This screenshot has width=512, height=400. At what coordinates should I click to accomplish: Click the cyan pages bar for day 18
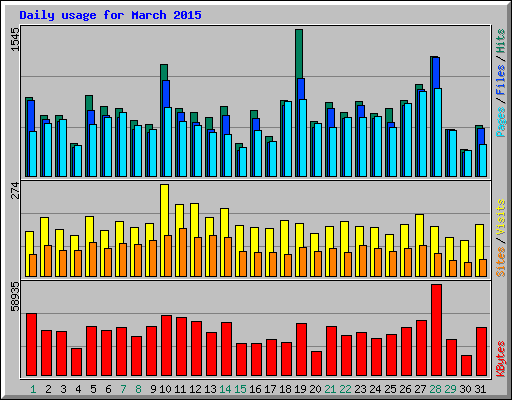288,139
